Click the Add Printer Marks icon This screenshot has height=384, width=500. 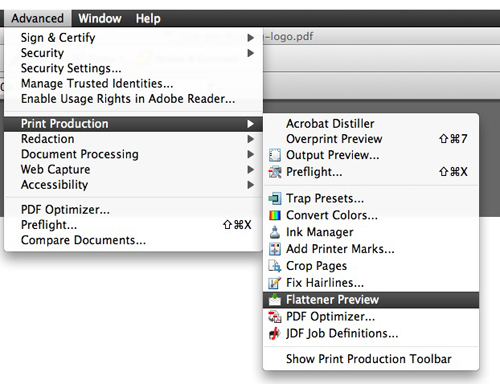tap(275, 249)
